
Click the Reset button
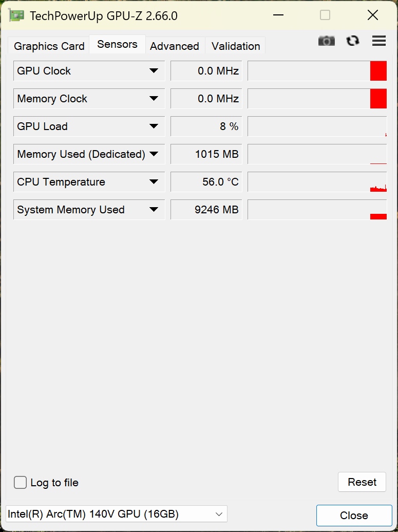(x=362, y=482)
